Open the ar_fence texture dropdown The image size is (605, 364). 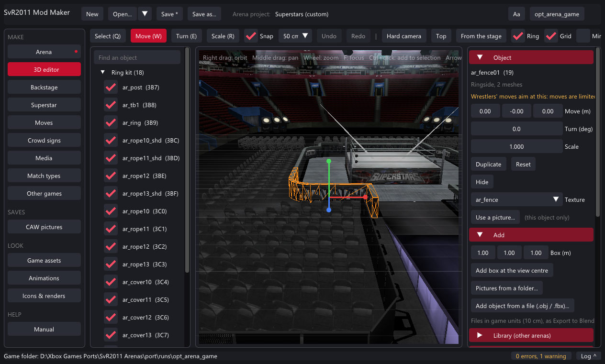pos(516,199)
